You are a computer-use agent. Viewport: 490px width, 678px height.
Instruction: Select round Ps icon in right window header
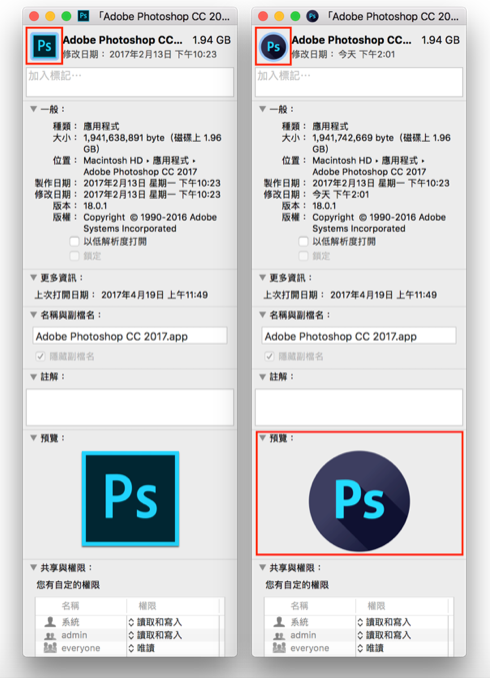pos(273,46)
